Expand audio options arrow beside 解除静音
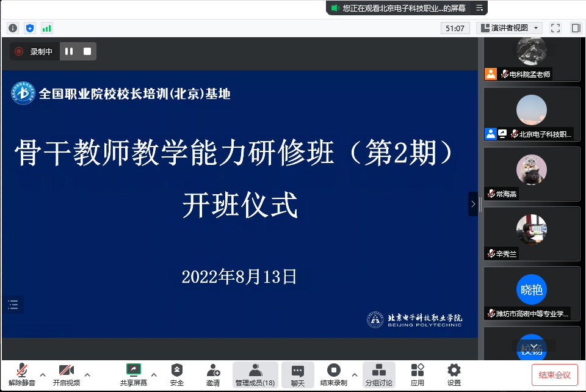This screenshot has width=586, height=392. pos(43,374)
